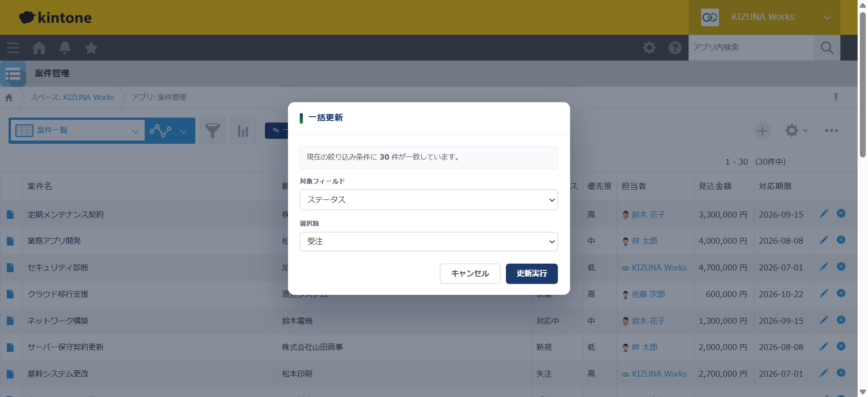The image size is (868, 397).
Task: Open the favorites star icon
Action: click(91, 47)
